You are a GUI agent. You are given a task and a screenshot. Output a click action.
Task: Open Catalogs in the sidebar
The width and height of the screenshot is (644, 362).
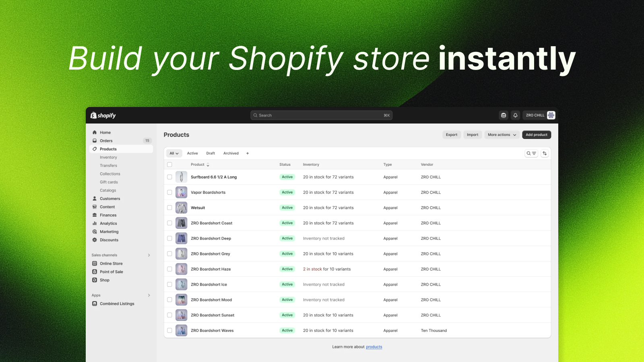point(108,190)
